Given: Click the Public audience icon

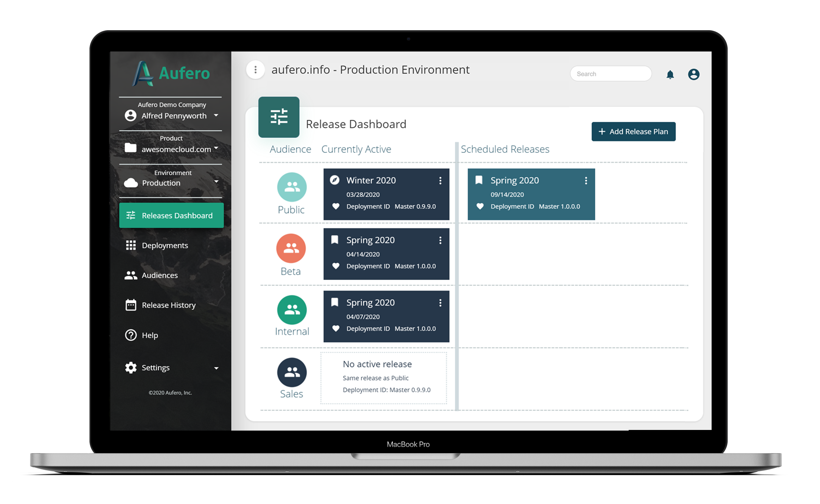Looking at the screenshot, I should (292, 187).
